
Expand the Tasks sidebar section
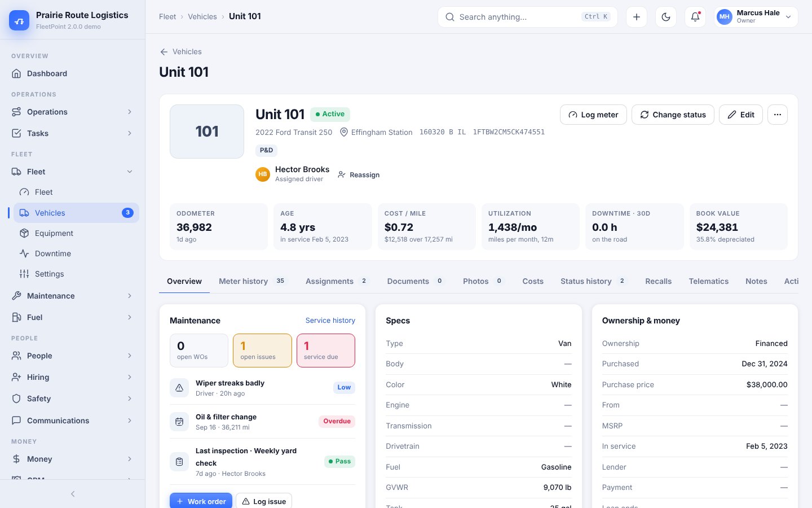pos(72,133)
